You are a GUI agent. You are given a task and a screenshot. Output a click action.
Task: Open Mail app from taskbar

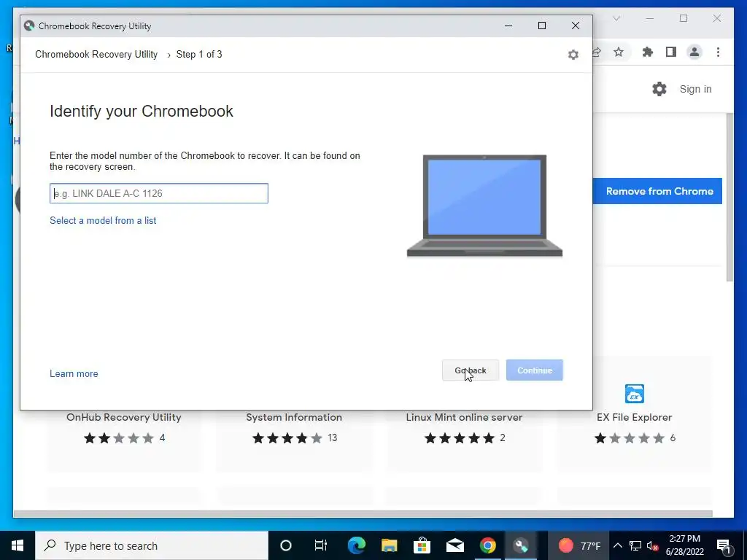[455, 545]
